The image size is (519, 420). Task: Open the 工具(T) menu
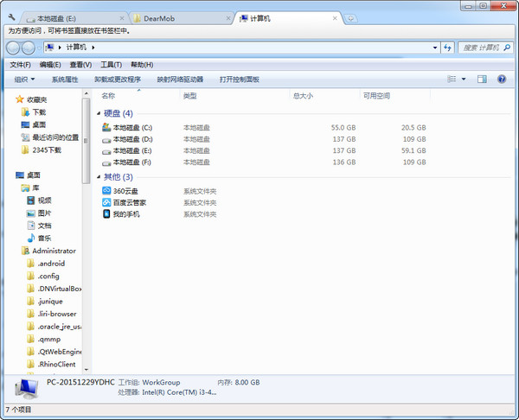click(x=111, y=64)
